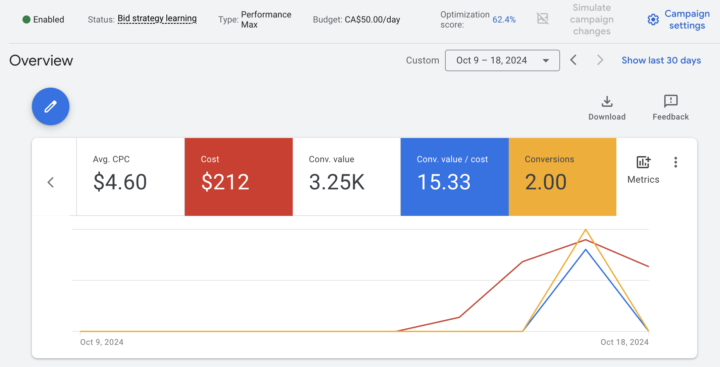Click the Overview heading

point(41,61)
